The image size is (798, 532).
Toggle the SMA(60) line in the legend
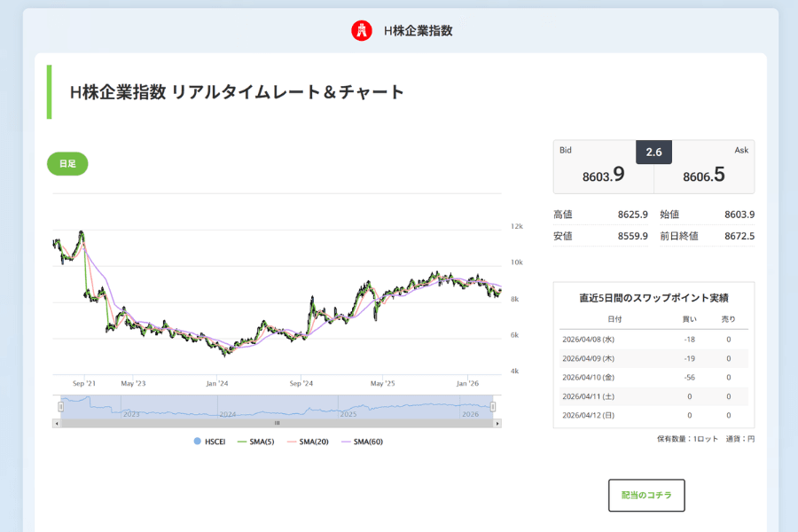pos(366,439)
